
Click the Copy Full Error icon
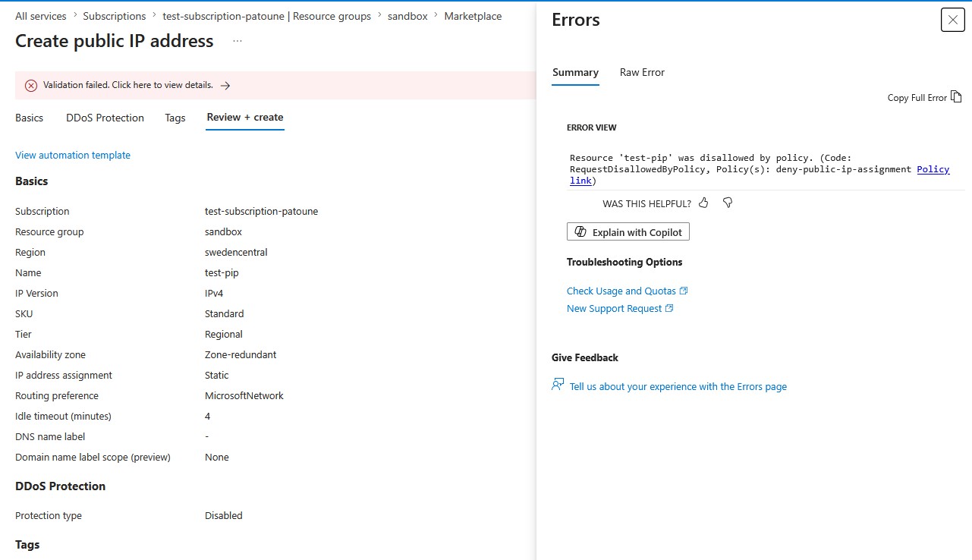click(956, 97)
